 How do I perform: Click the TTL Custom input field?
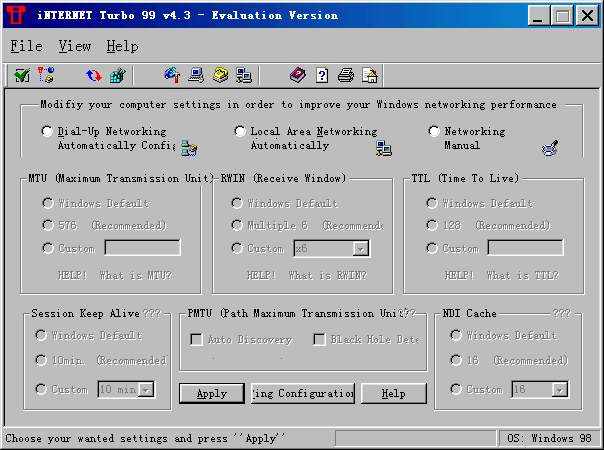pos(525,248)
